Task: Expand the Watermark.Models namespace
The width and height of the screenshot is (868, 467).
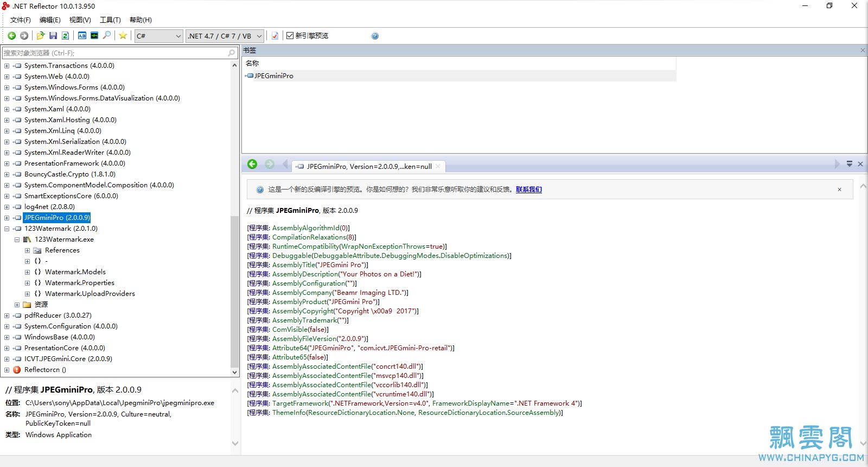Action: tap(27, 272)
